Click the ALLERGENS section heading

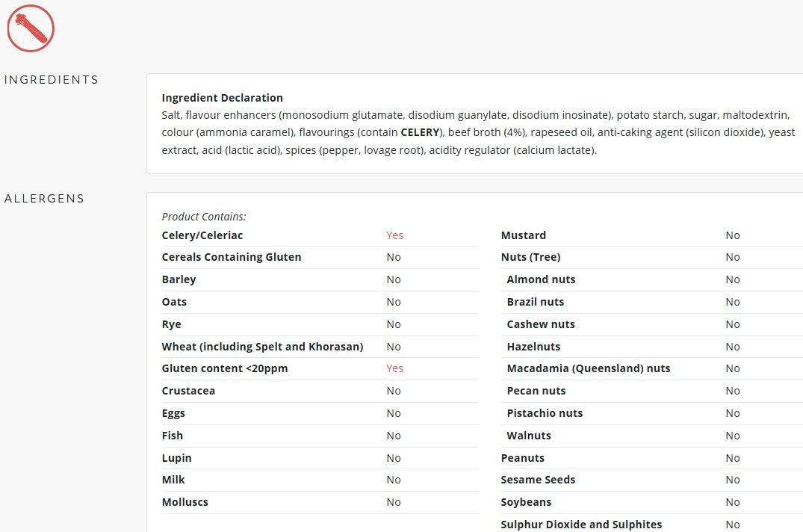coord(45,199)
